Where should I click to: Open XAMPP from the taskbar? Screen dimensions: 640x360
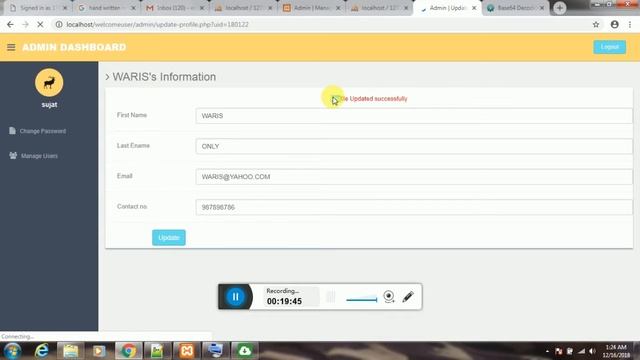click(187, 351)
